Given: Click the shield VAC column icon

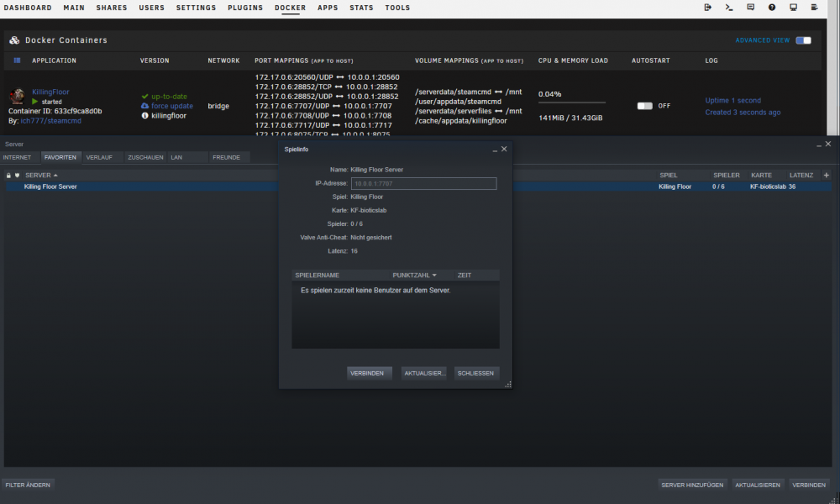Looking at the screenshot, I should click(17, 176).
